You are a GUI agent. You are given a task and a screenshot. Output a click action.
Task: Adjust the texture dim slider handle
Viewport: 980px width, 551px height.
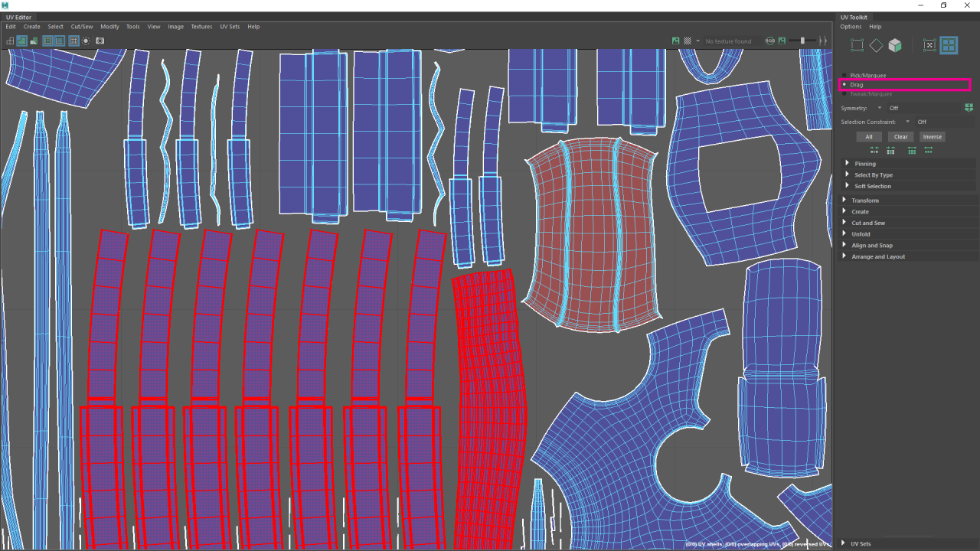click(802, 41)
